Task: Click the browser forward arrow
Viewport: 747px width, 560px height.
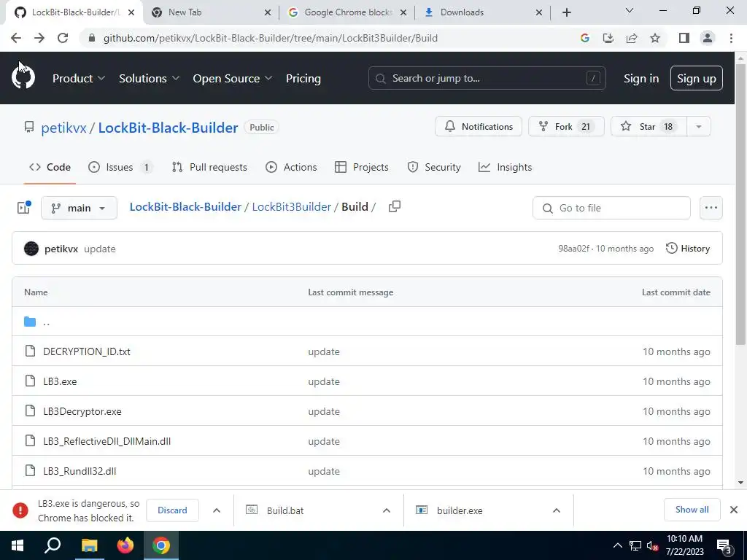Action: click(39, 38)
